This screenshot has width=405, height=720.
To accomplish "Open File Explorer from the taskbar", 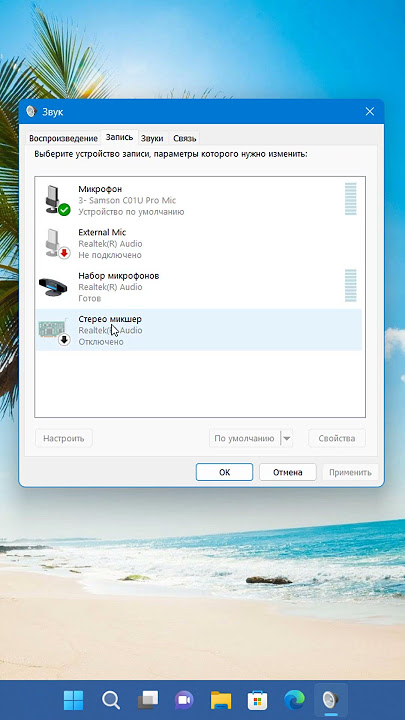I will [221, 700].
